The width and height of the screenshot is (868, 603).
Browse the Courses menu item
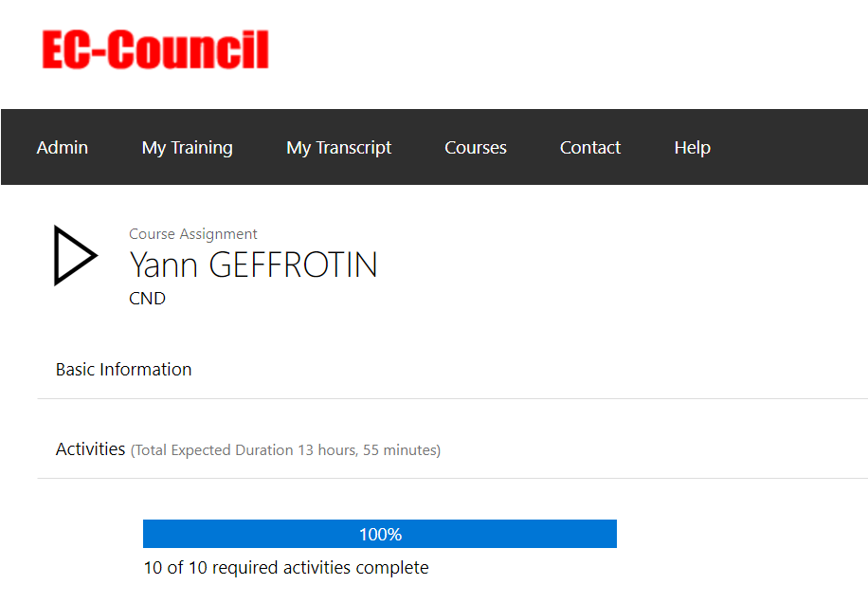(x=476, y=147)
